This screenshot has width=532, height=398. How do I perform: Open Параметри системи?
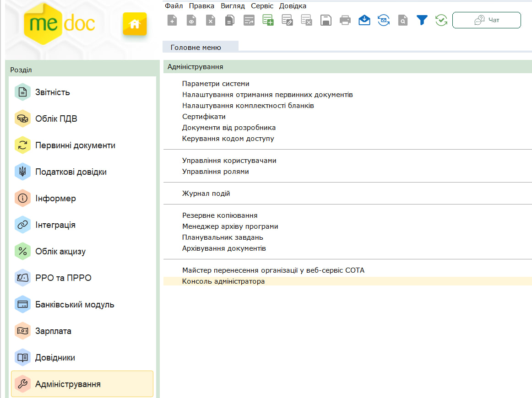pos(216,84)
